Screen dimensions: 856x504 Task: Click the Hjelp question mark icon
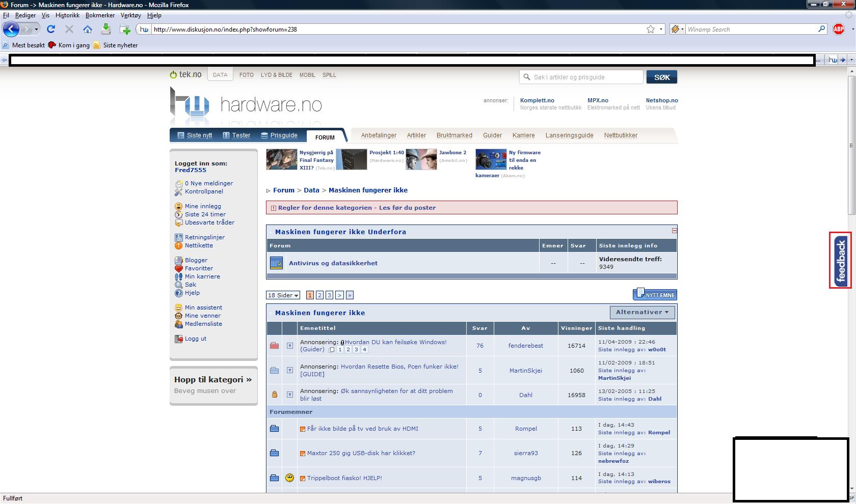(178, 293)
